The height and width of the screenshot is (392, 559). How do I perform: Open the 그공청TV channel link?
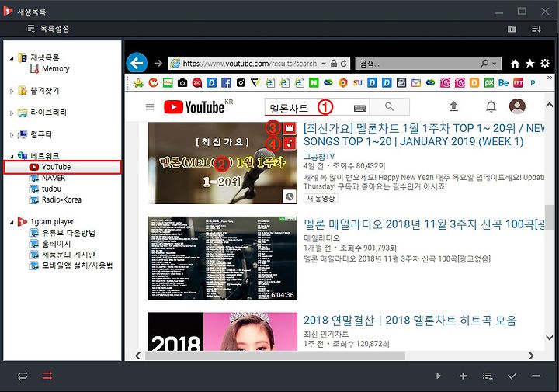pyautogui.click(x=319, y=157)
